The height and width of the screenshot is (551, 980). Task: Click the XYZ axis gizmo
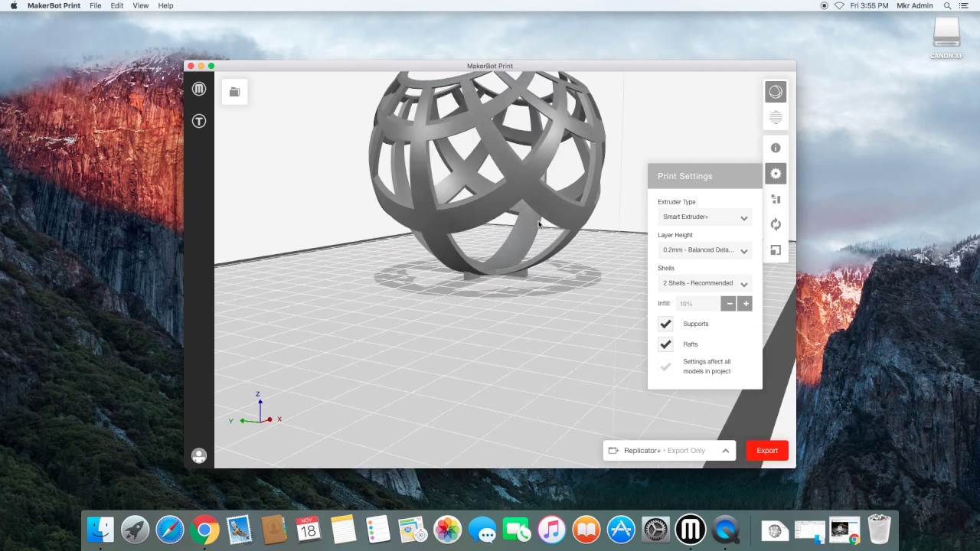pos(257,409)
